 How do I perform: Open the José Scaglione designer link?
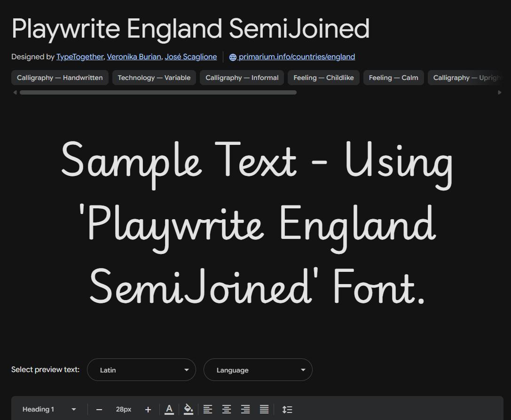click(191, 57)
